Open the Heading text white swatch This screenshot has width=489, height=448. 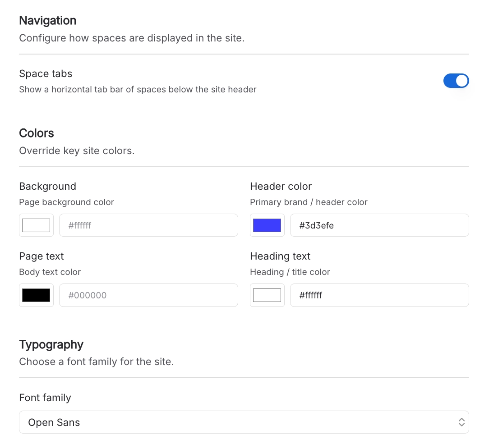click(x=267, y=295)
